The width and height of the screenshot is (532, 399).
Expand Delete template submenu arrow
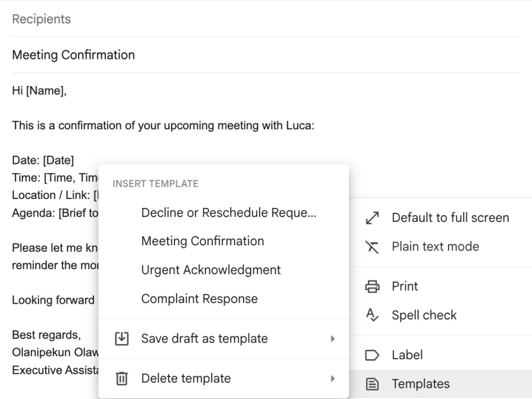point(333,379)
